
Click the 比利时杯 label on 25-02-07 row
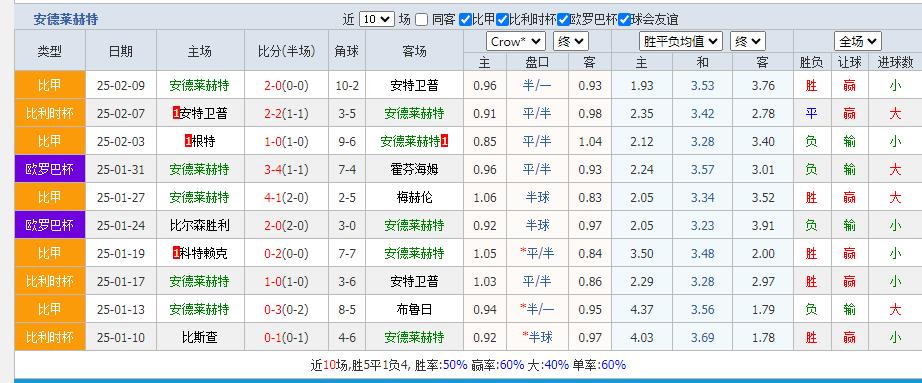point(50,114)
